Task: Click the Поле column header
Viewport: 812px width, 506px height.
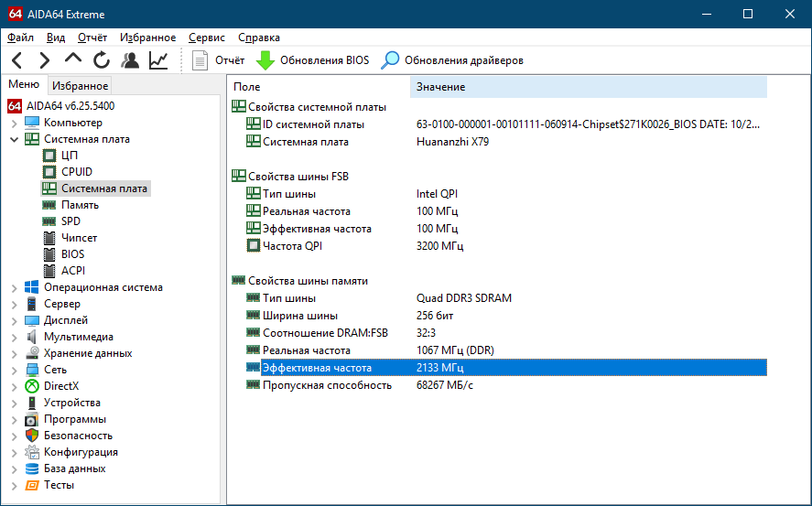Action: pos(319,87)
